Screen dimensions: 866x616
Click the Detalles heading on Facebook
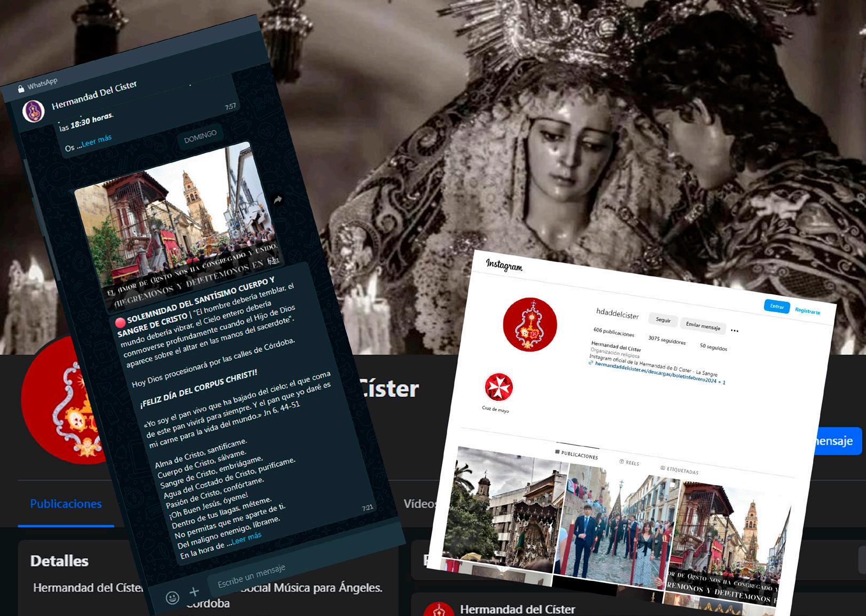pyautogui.click(x=59, y=561)
